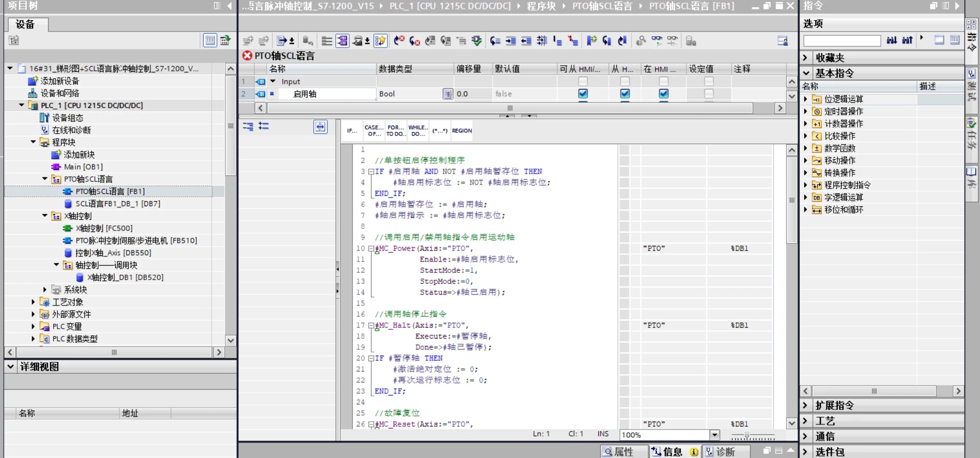Collapse the Input section in interface table
The height and width of the screenshot is (458, 980).
(273, 81)
